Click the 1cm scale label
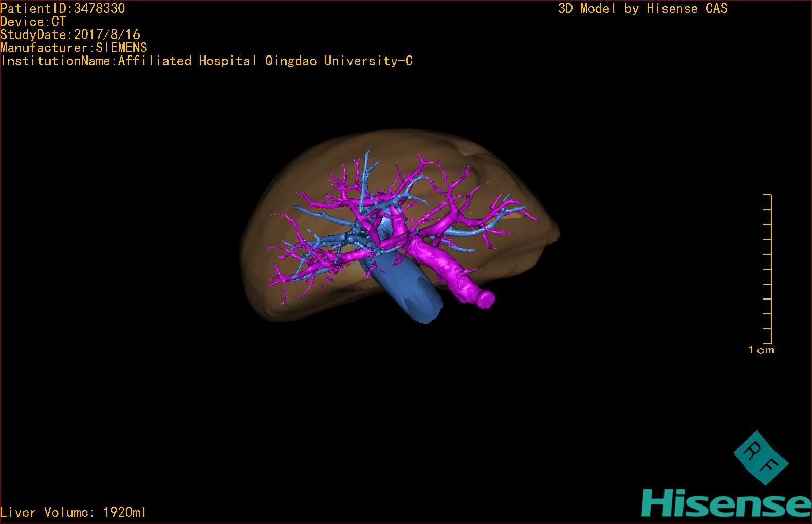 tap(761, 350)
